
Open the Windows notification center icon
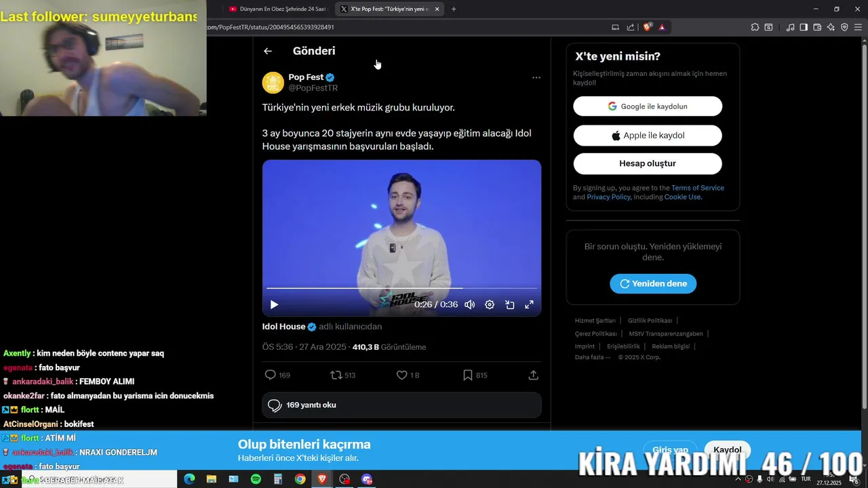pos(854,480)
